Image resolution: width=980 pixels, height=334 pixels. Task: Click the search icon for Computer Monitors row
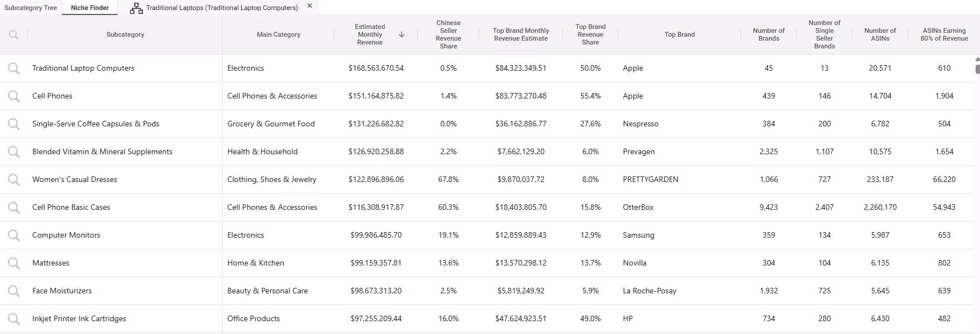(13, 235)
